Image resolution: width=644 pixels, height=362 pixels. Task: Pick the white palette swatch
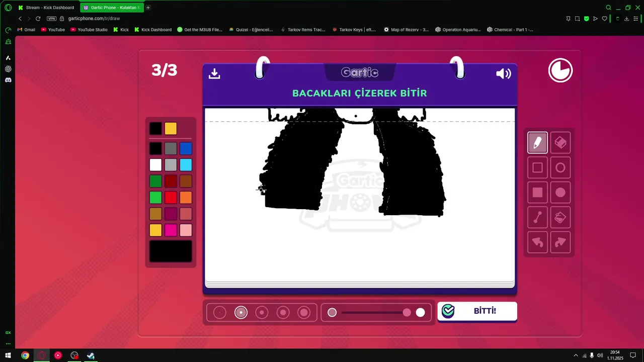(x=155, y=165)
